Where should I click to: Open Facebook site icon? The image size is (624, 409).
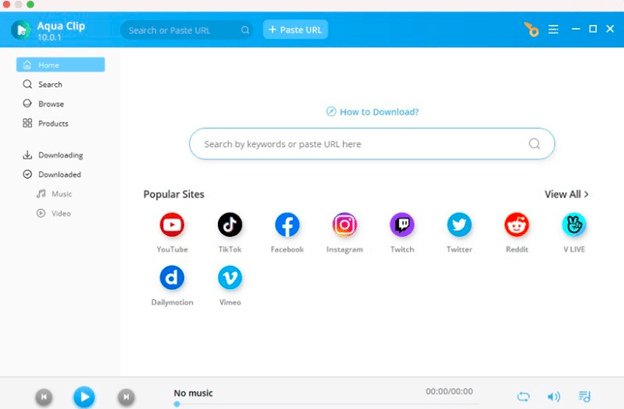pyautogui.click(x=287, y=225)
